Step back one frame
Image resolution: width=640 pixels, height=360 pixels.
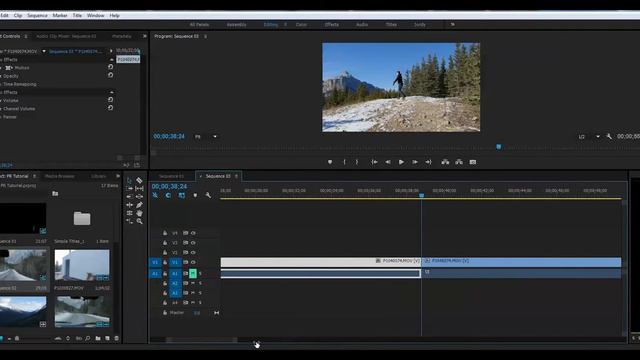click(x=388, y=162)
